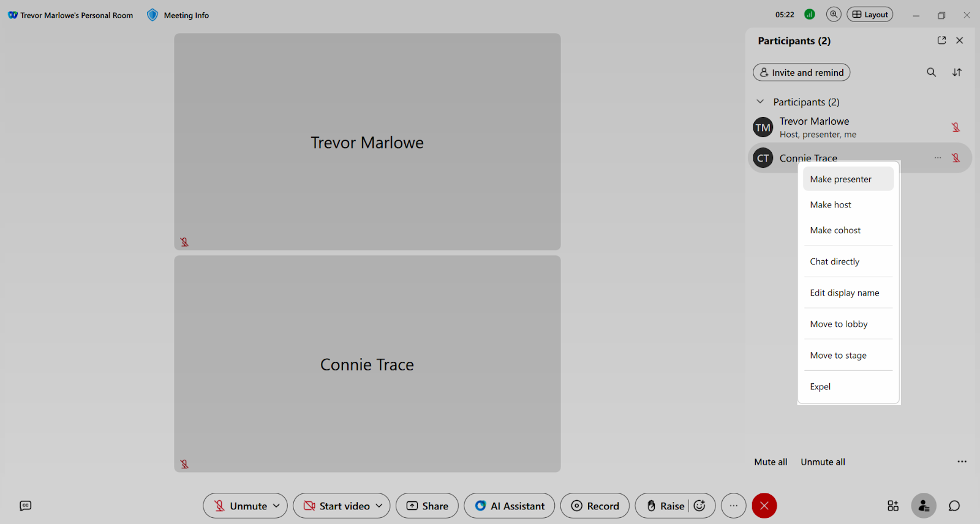Expand the audio options arrow
The width and height of the screenshot is (980, 524).
point(276,506)
